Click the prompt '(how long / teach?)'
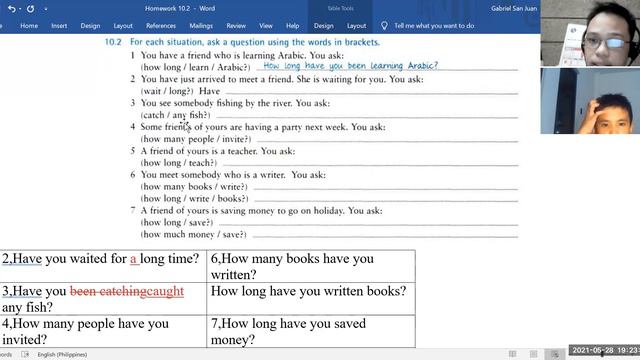Image resolution: width=640 pixels, height=360 pixels. [x=178, y=163]
